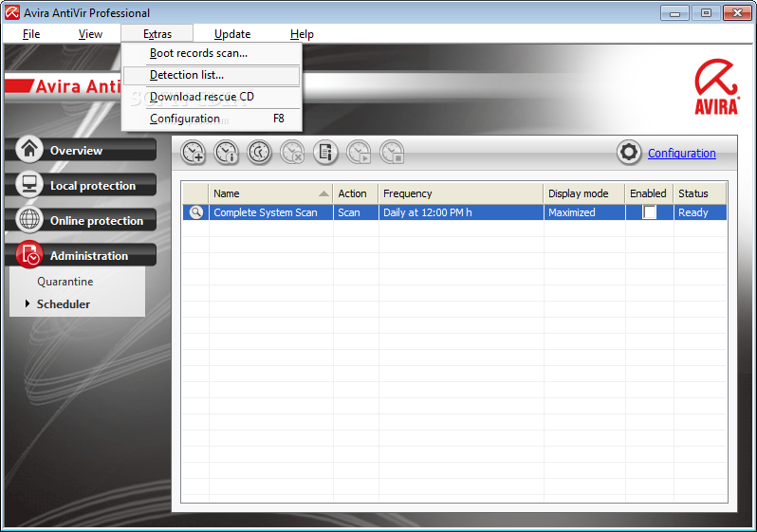Choose Detection list from Extras menu
757x532 pixels.
(212, 75)
